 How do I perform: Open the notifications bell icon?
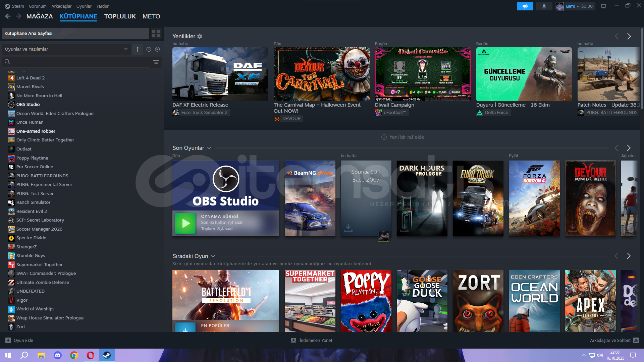pyautogui.click(x=544, y=6)
